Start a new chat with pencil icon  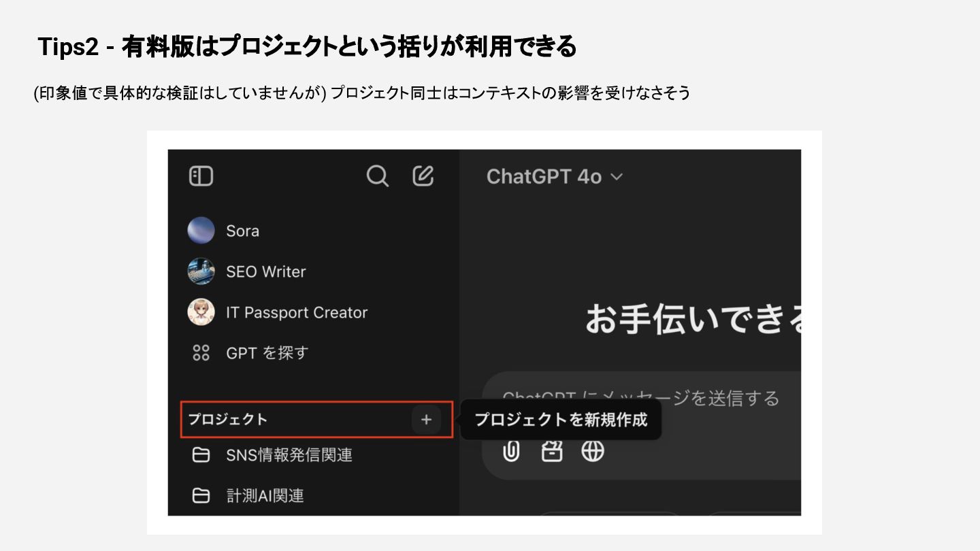coord(423,176)
